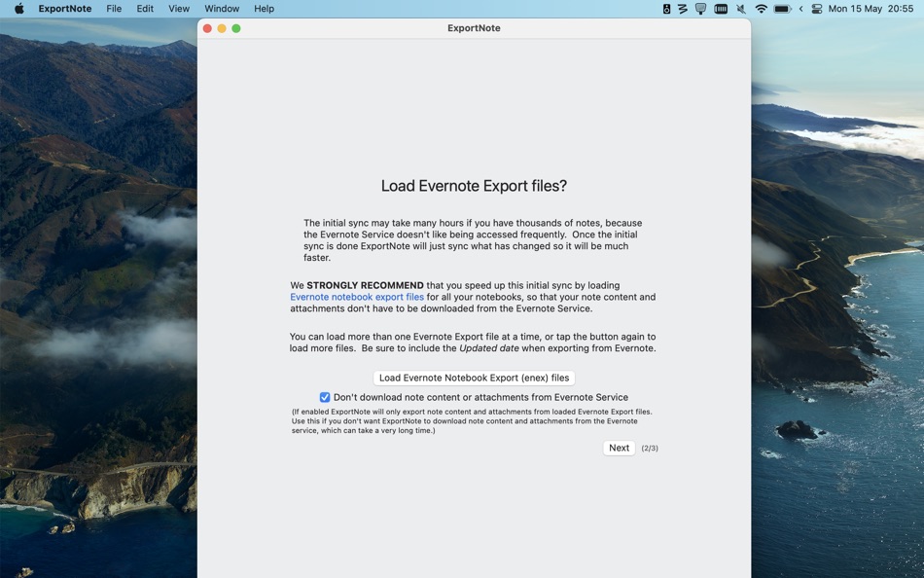
Task: Open the Window menu
Action: tap(222, 9)
